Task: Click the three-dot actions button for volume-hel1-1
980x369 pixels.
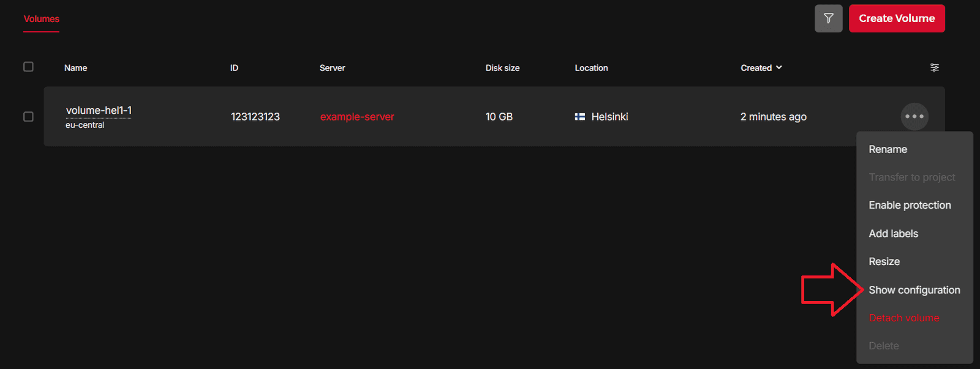Action: (914, 116)
